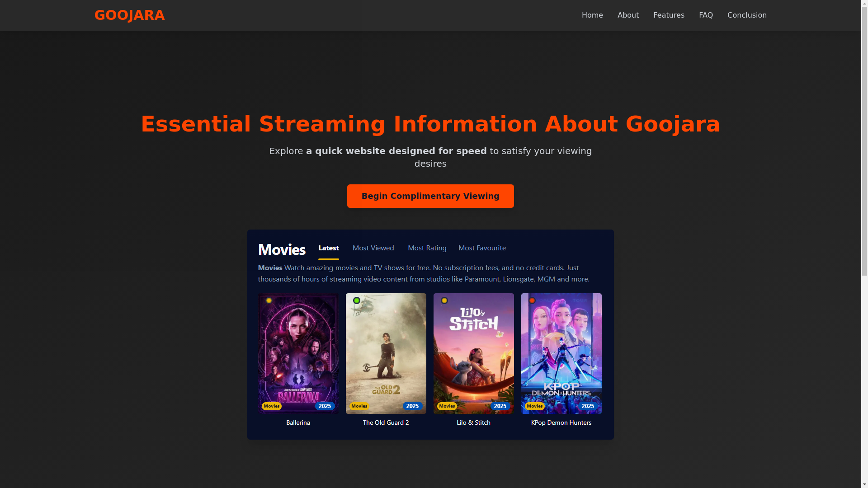Click the large Movies heading
Image resolution: width=868 pixels, height=488 pixels.
point(282,249)
